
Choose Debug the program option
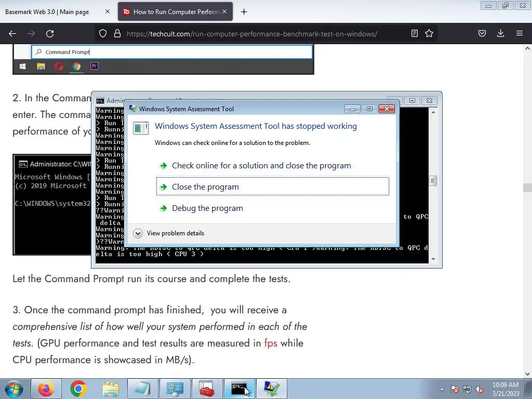(x=207, y=208)
